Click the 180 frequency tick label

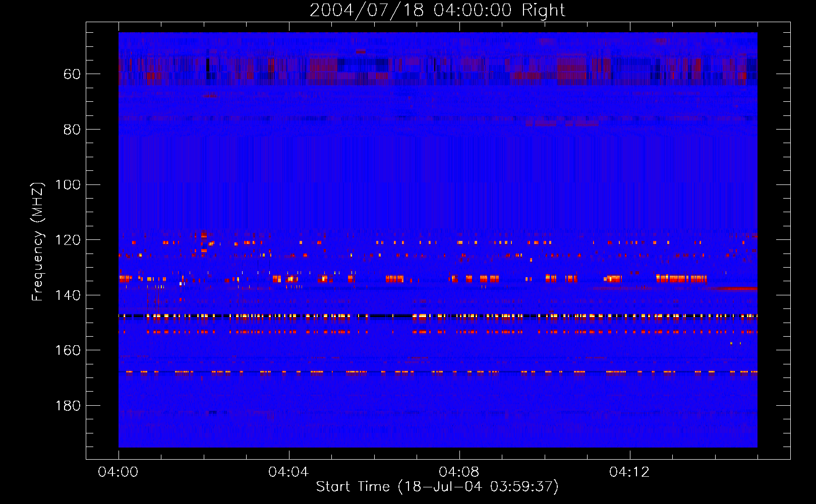(68, 406)
